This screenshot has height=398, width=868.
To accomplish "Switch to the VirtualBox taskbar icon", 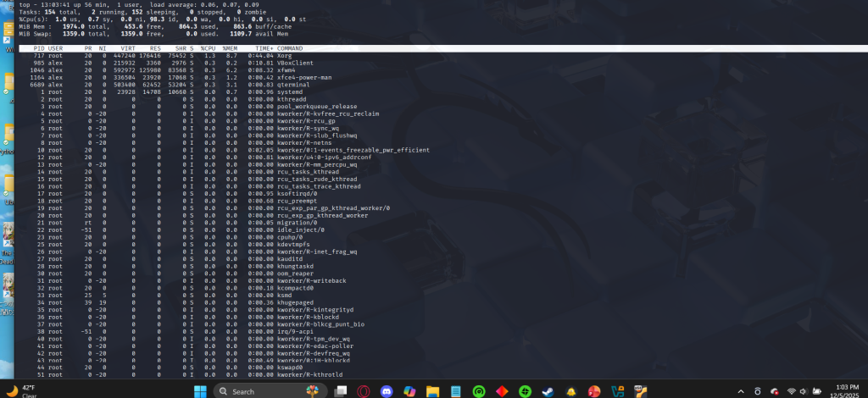I will click(x=618, y=391).
